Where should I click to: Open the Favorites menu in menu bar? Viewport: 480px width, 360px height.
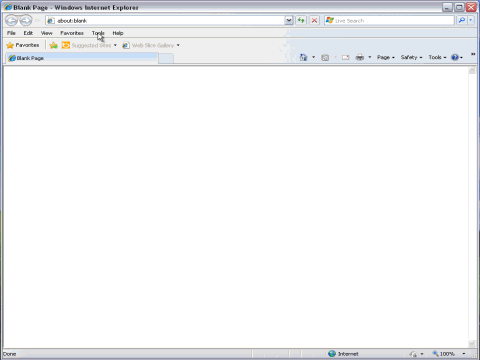pyautogui.click(x=72, y=33)
